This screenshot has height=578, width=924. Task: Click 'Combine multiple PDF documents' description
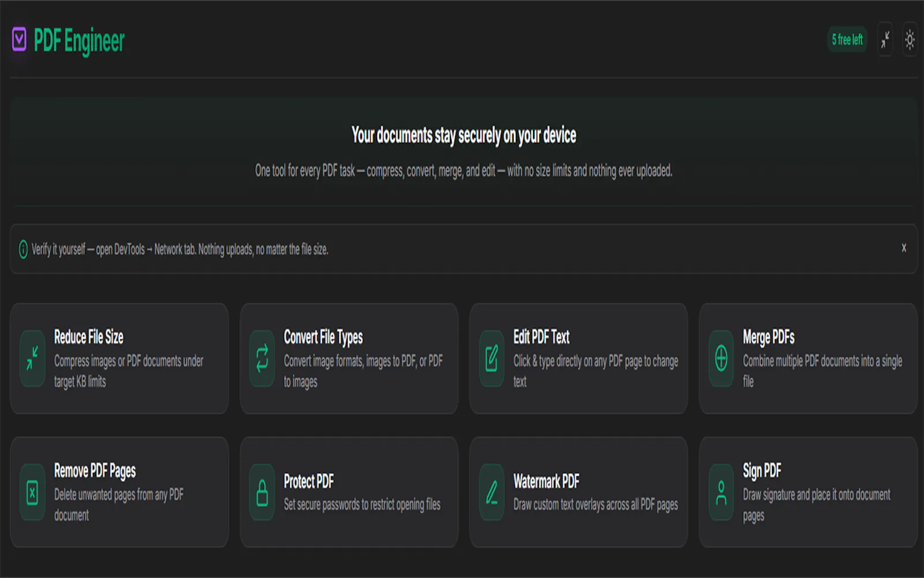click(822, 371)
